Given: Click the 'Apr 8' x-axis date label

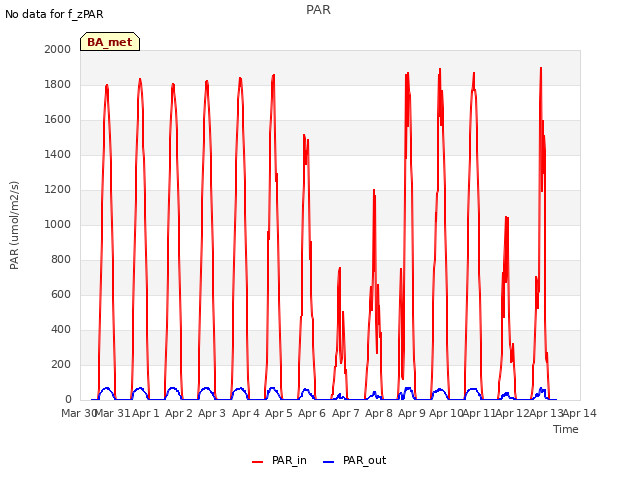Looking at the screenshot, I should (379, 413).
